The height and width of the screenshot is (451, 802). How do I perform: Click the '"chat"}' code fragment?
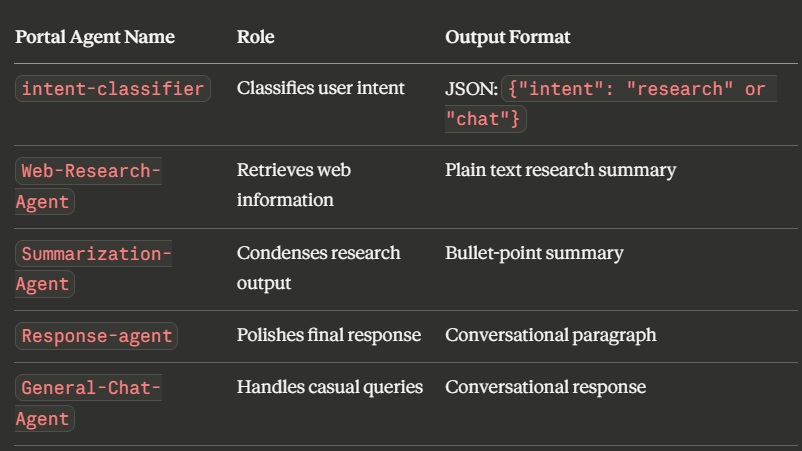485,119
